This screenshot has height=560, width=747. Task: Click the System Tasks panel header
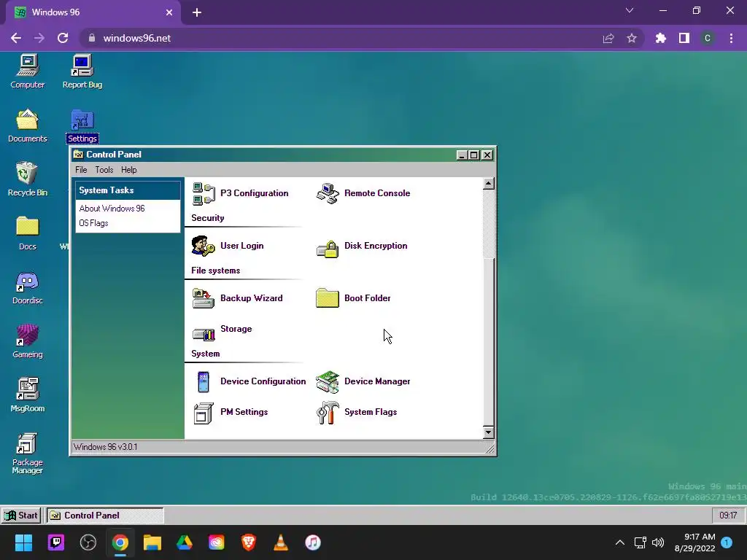(x=128, y=190)
